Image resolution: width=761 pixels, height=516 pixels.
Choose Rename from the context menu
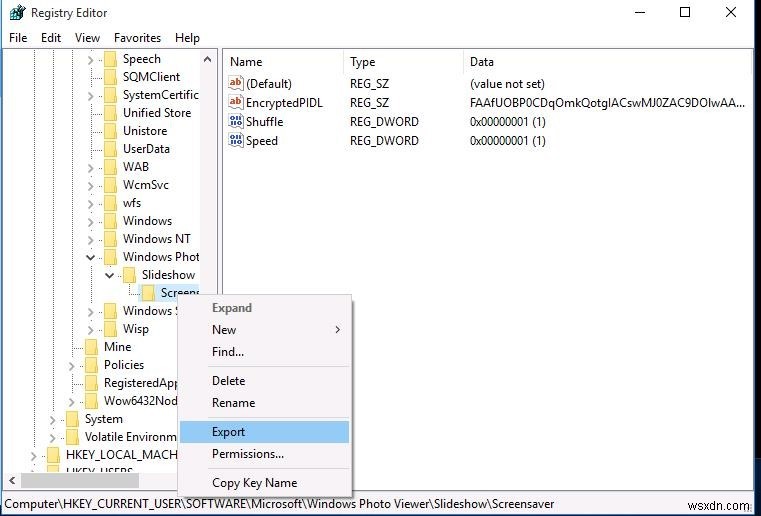pos(265,402)
